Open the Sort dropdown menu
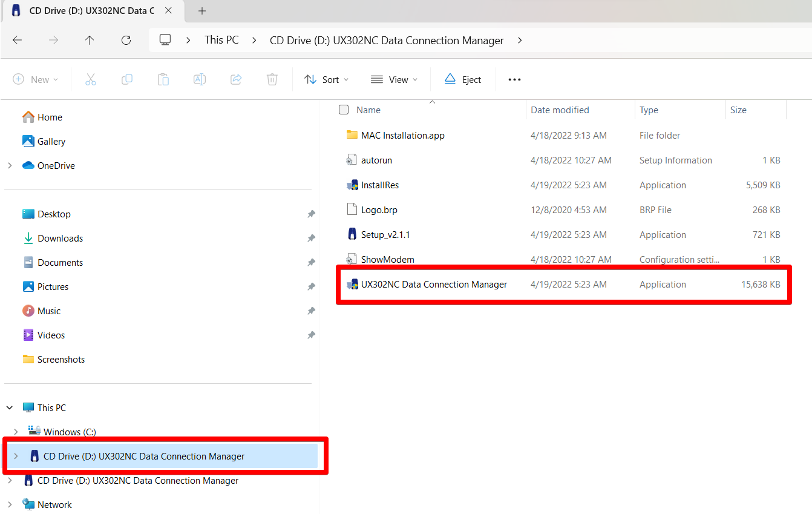812x514 pixels. click(x=327, y=79)
